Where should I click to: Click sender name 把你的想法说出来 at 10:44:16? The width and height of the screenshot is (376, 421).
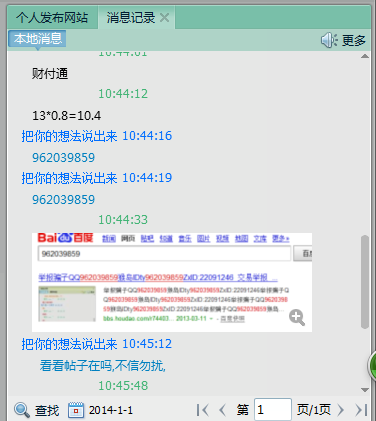click(x=69, y=136)
